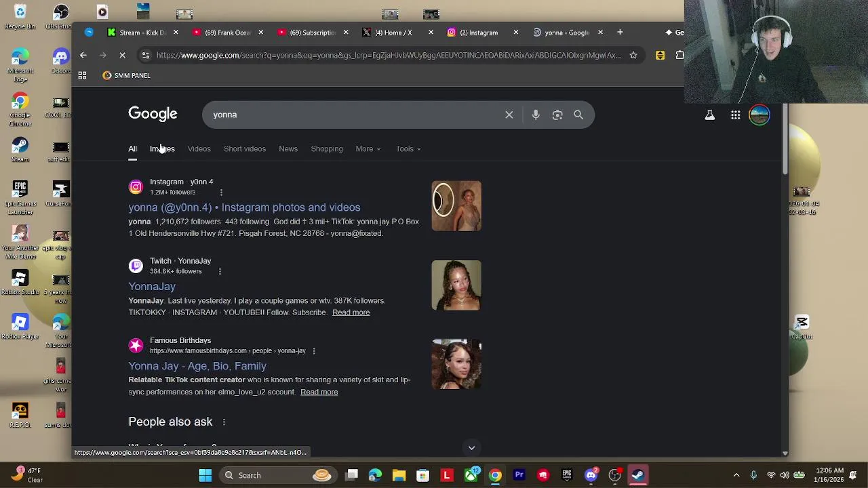The width and height of the screenshot is (868, 488).
Task: Open the Instagram result thumbnail
Action: click(x=456, y=206)
